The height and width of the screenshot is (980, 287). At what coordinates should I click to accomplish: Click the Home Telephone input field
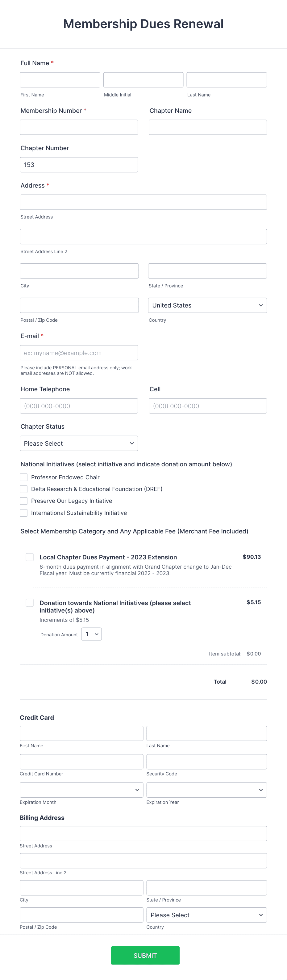pyautogui.click(x=79, y=405)
